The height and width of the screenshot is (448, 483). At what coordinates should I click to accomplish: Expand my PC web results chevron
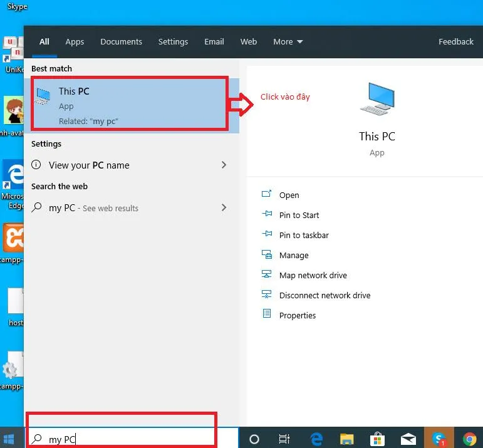[x=224, y=207]
